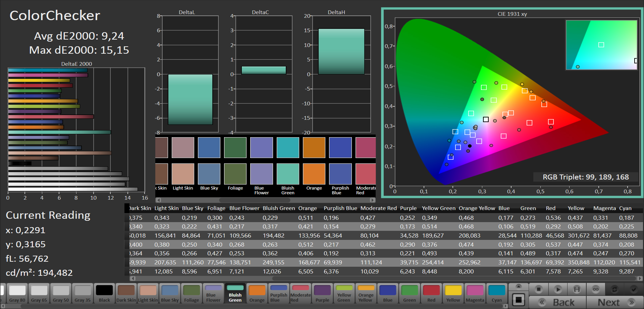Click the Bluish Green column header
Screen dimensions: 644x309
pyautogui.click(x=279, y=208)
